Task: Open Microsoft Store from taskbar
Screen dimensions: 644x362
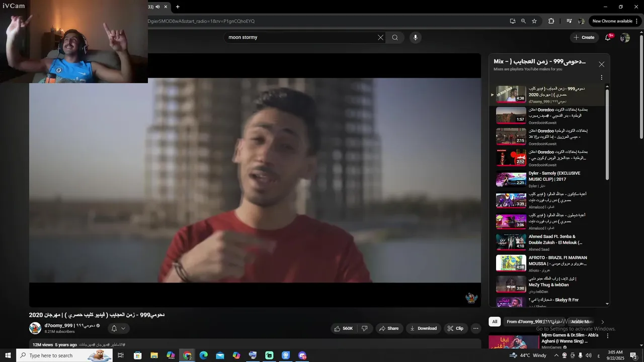Action: coord(137,355)
